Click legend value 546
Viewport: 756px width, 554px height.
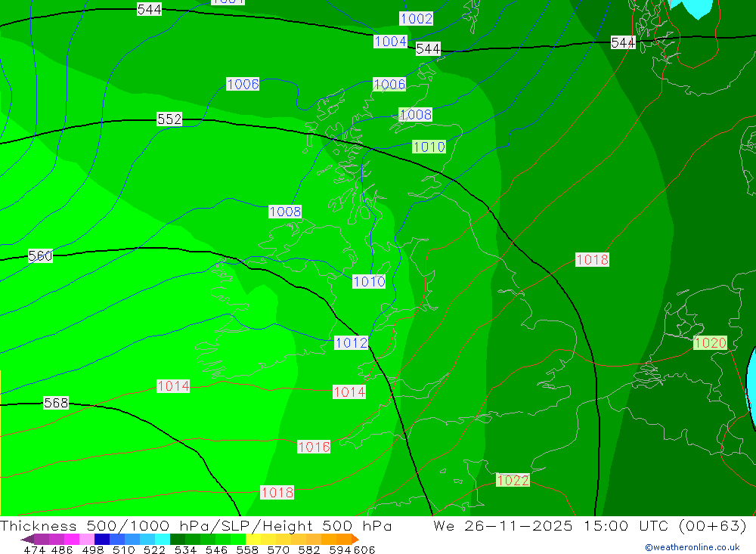[x=216, y=549]
